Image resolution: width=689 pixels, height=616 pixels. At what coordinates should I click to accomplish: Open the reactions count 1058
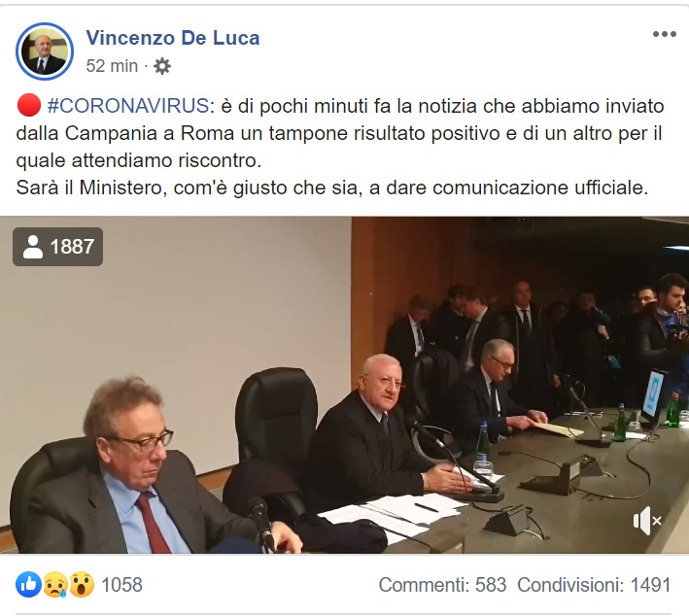click(x=121, y=585)
